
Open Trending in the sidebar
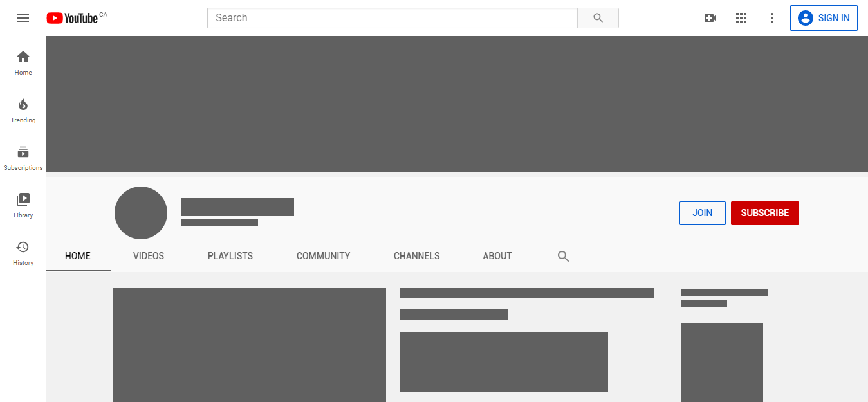pos(23,111)
